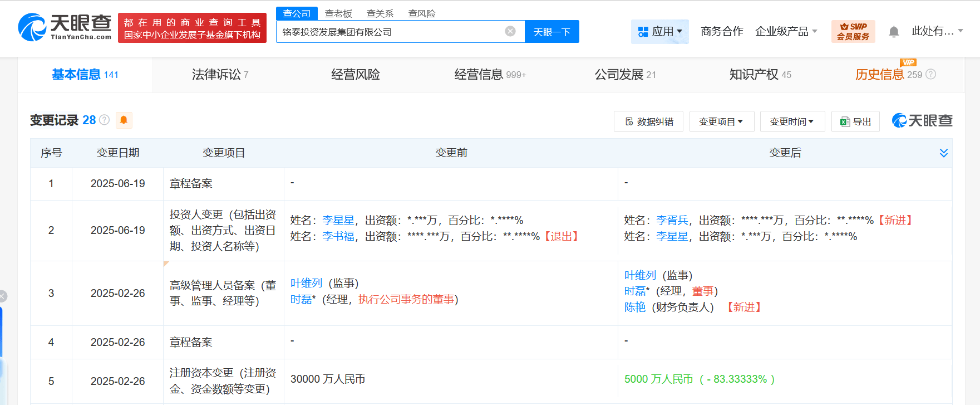Export records with the 导出 button

pos(855,121)
